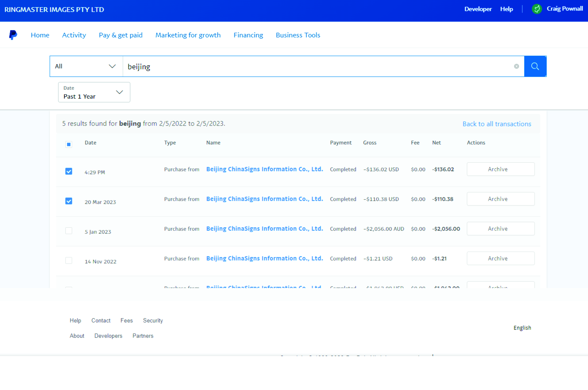
Task: Click the RINGMASTER IMAGES PTY LTD title
Action: coord(54,9)
